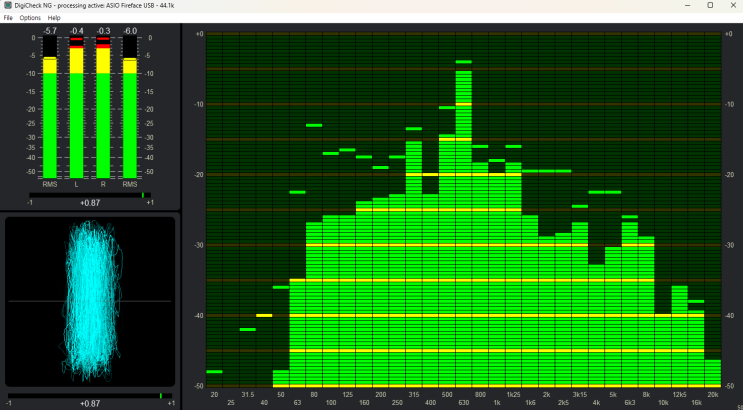The width and height of the screenshot is (743, 410).
Task: Click the 8k band label
Action: [x=646, y=395]
